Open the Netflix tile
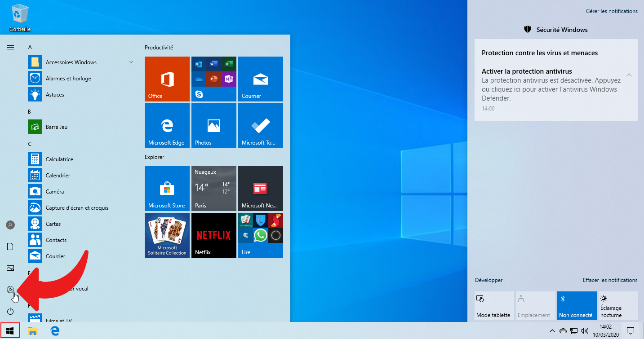Image resolution: width=644 pixels, height=339 pixels. (x=214, y=235)
